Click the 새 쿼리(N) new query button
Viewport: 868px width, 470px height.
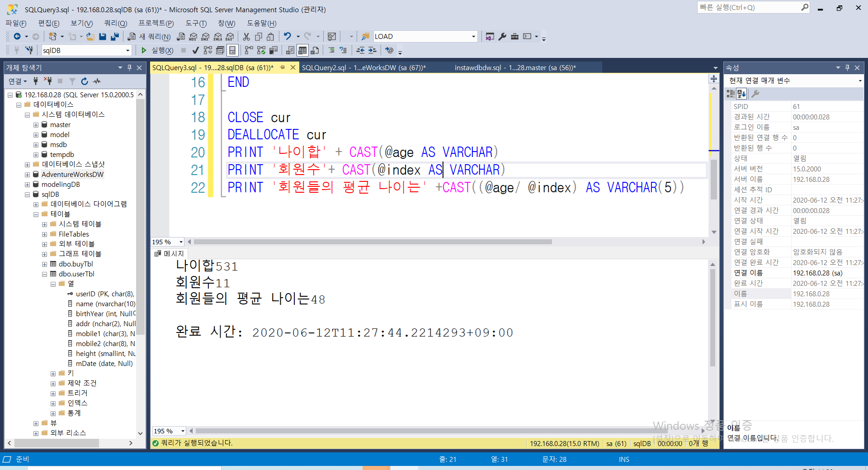pyautogui.click(x=149, y=37)
